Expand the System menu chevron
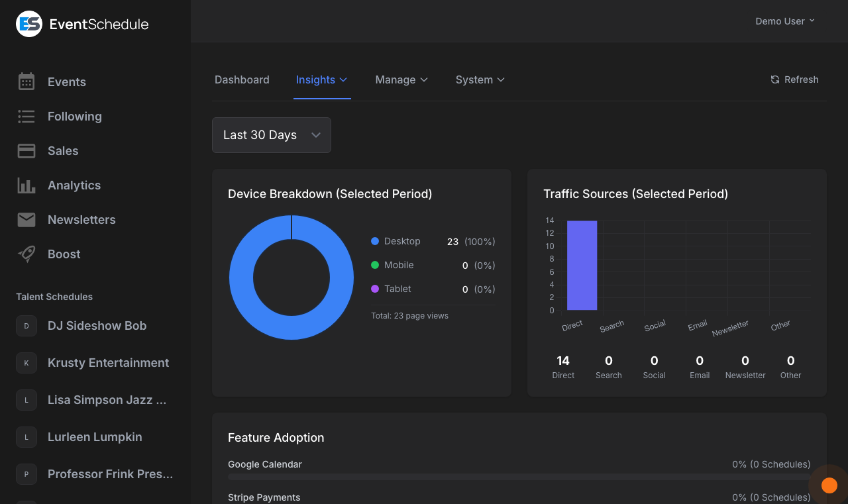Image resolution: width=848 pixels, height=504 pixels. pyautogui.click(x=501, y=79)
